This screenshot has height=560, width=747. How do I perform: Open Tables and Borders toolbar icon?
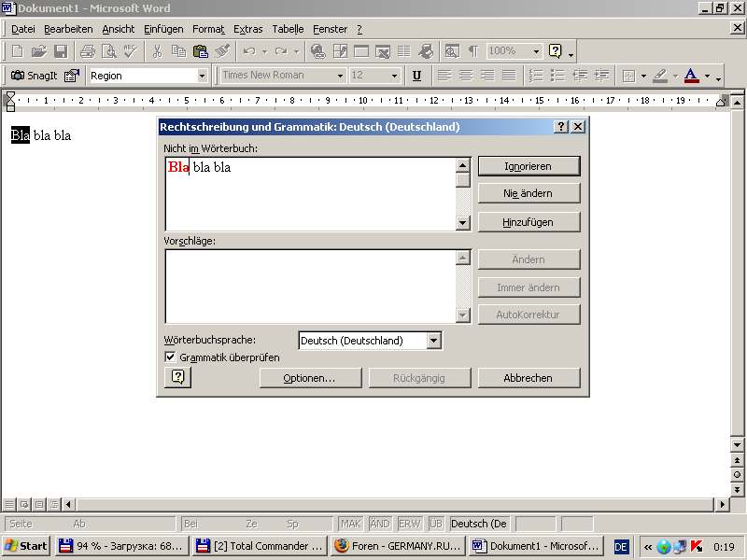point(340,51)
